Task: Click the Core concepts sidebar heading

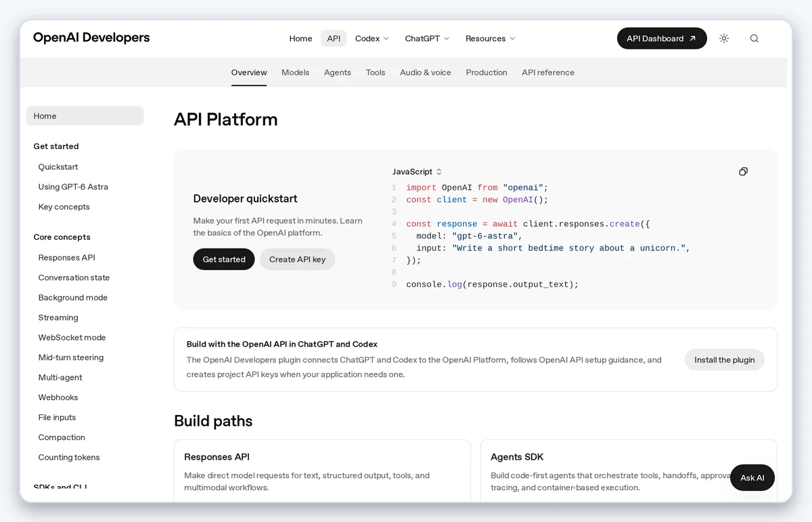Action: pyautogui.click(x=62, y=237)
